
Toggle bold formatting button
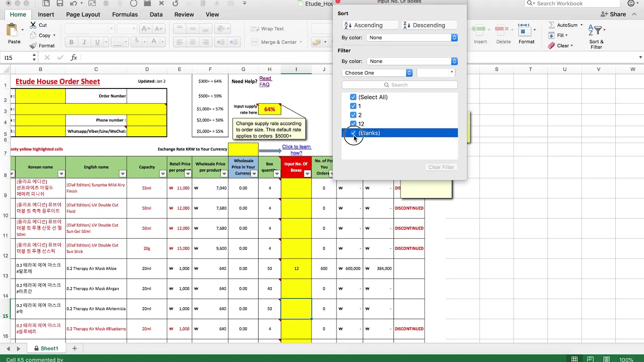click(71, 42)
